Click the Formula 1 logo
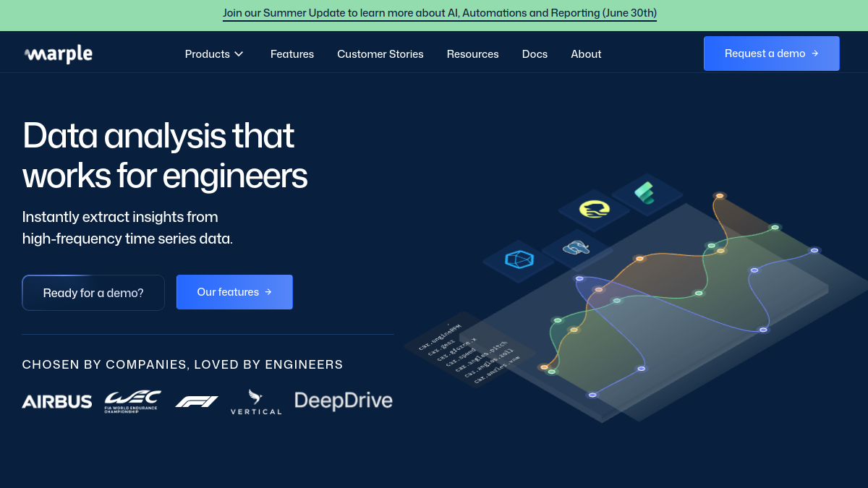868x488 pixels. (x=196, y=402)
